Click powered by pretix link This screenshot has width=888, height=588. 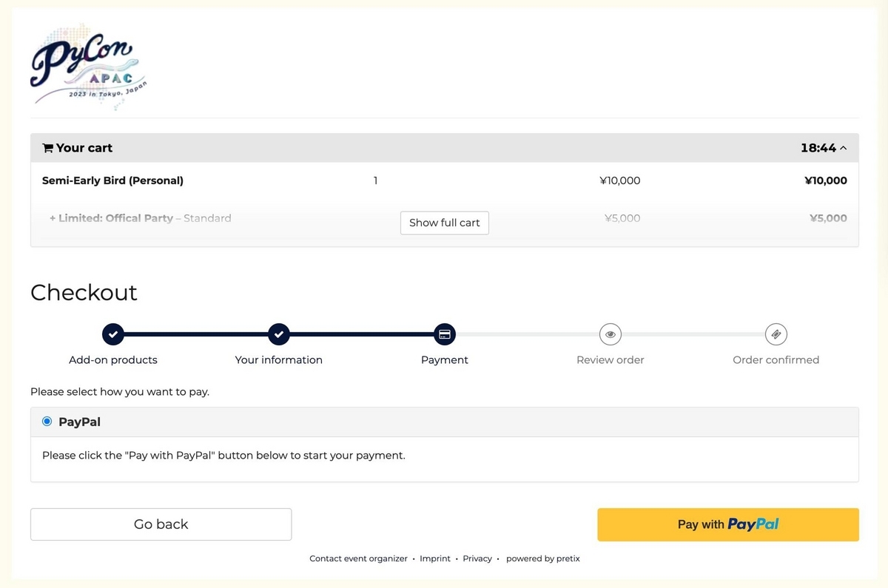(543, 559)
